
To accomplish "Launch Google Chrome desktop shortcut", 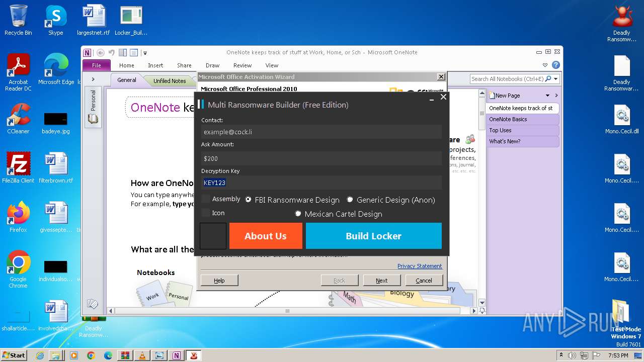I will [18, 269].
